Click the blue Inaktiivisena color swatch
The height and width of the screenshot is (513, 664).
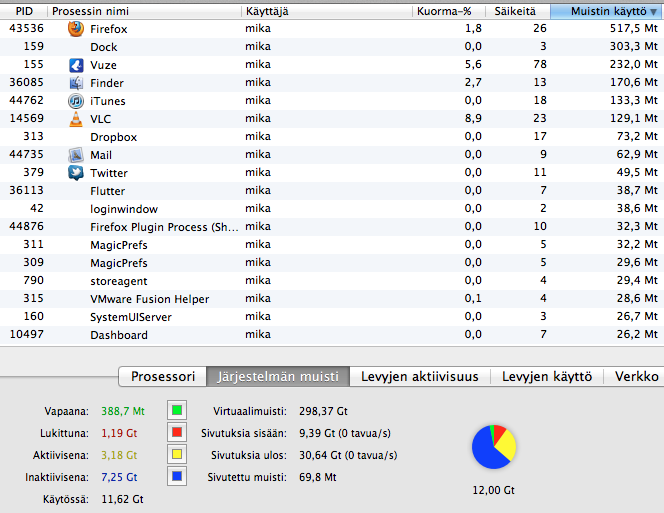tap(177, 476)
